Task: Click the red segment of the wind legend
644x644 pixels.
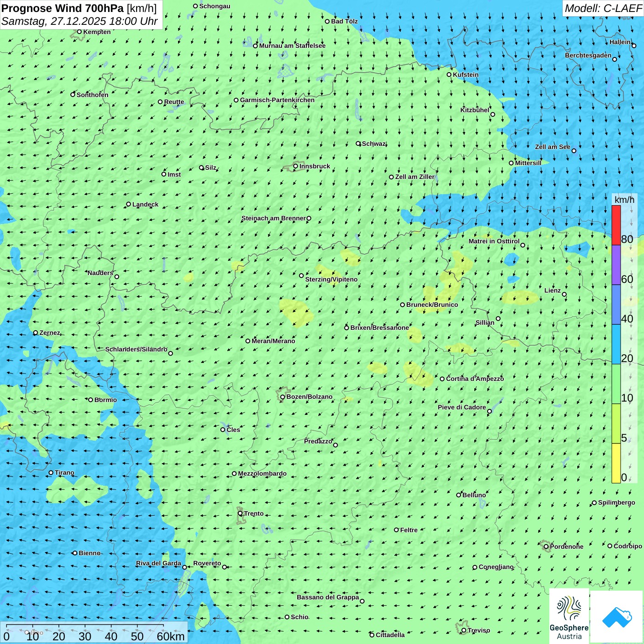Action: [616, 225]
